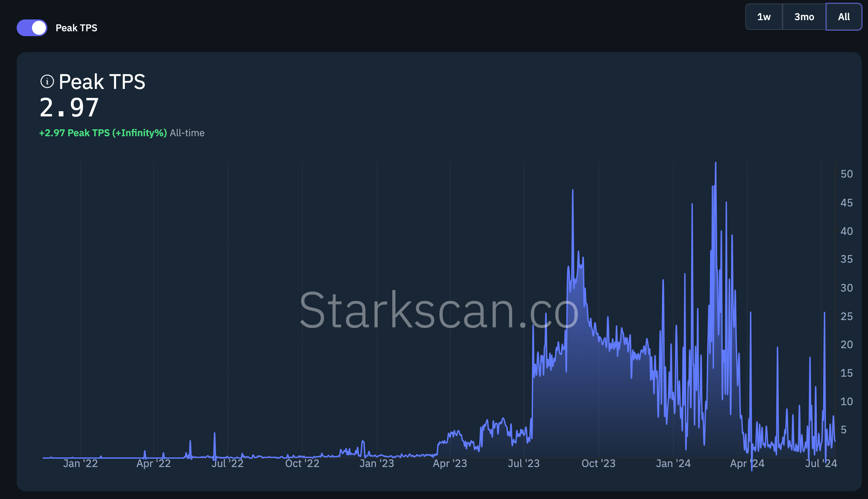The image size is (868, 499).
Task: Switch to the 3mo time range
Action: click(804, 17)
